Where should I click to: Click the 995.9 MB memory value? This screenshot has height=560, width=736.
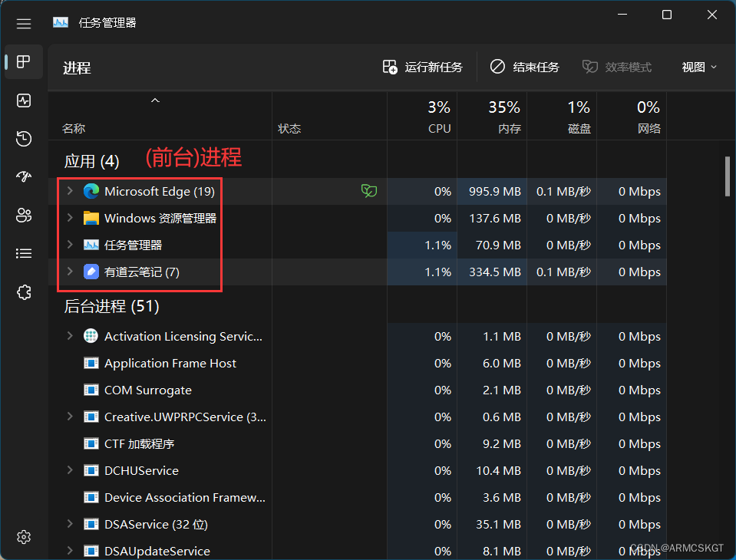coord(495,191)
